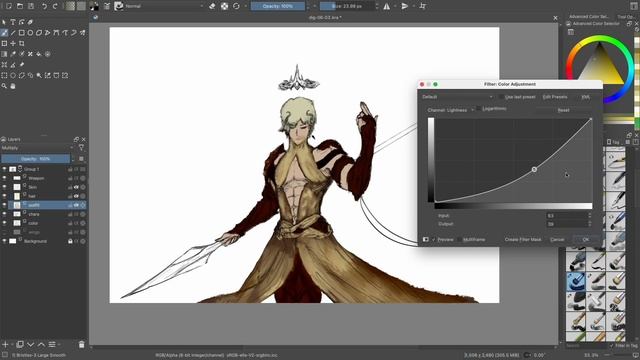Click the Input value stepper arrows
640x360 pixels.
click(589, 215)
